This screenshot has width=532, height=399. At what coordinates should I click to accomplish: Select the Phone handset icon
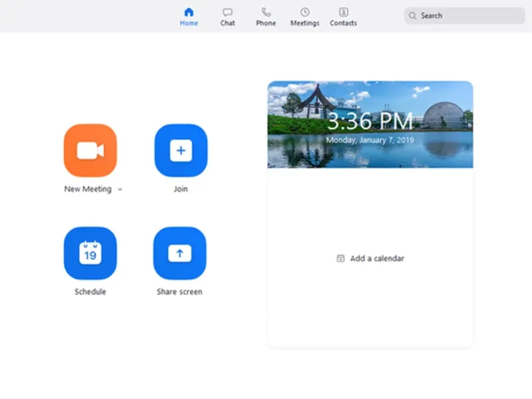pos(266,12)
